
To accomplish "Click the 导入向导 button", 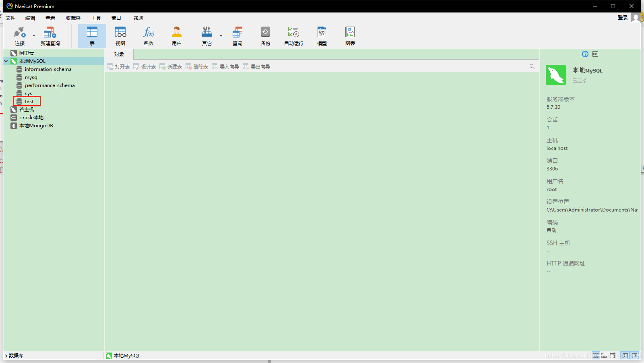I will click(225, 66).
